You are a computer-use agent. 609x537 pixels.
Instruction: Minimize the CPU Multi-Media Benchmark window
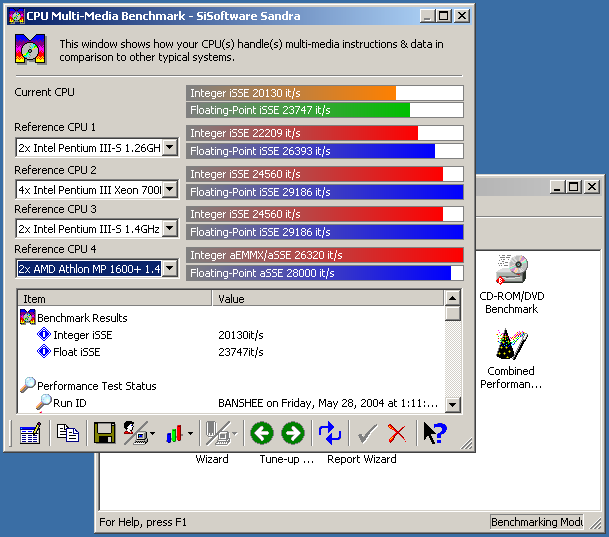point(427,16)
